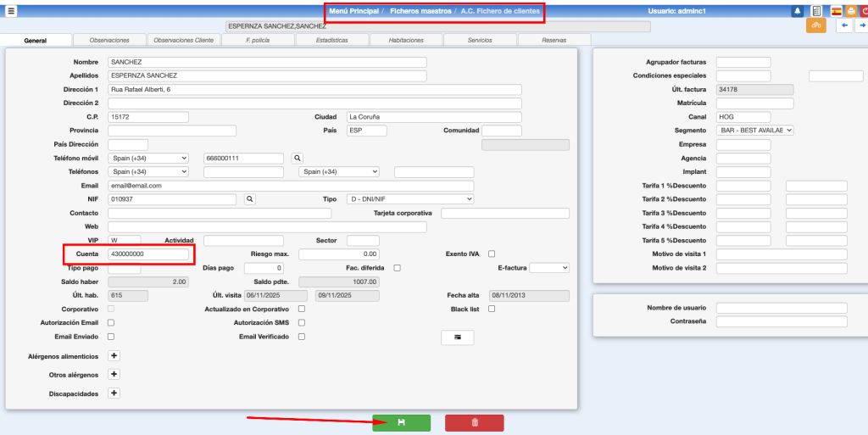Add an entry with the Alérgenos alimenticios plus button
Image resolution: width=868 pixels, height=435 pixels.
114,356
